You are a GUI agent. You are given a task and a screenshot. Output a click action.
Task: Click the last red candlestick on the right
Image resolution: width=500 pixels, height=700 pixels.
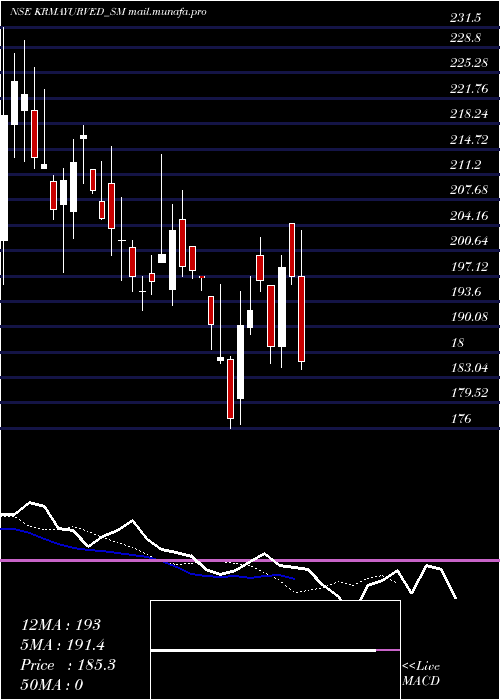coord(301,319)
